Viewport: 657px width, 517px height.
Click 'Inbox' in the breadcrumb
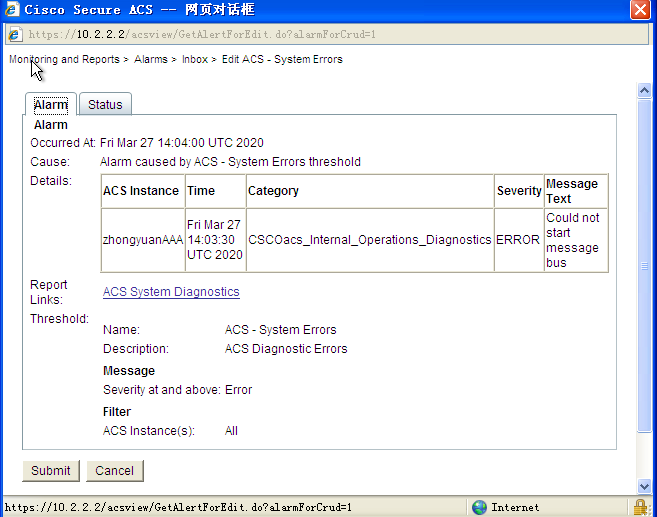pos(195,59)
